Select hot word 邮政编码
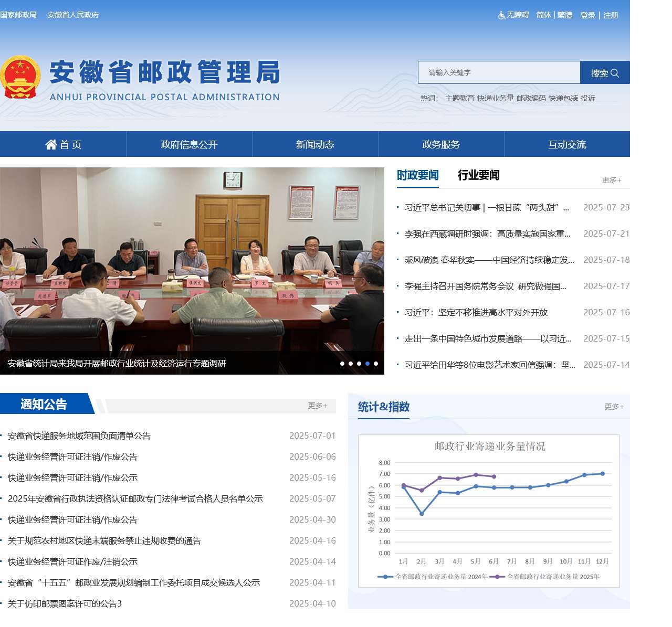 [x=531, y=98]
